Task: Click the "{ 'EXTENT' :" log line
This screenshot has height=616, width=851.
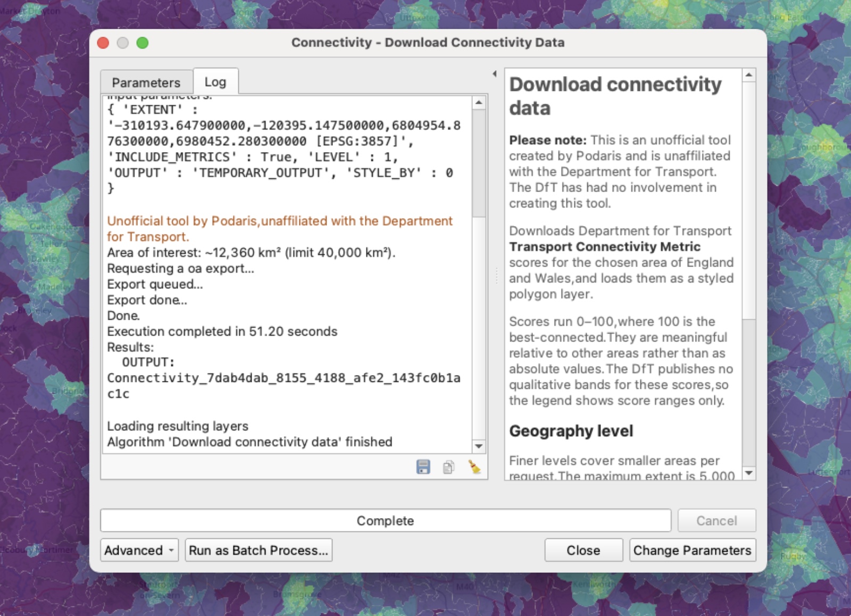Action: (153, 110)
